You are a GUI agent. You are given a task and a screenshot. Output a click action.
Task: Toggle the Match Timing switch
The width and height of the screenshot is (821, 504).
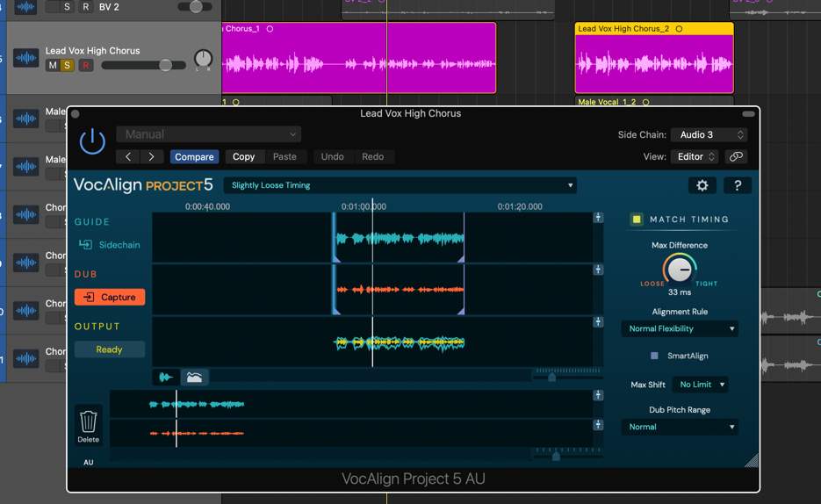637,220
